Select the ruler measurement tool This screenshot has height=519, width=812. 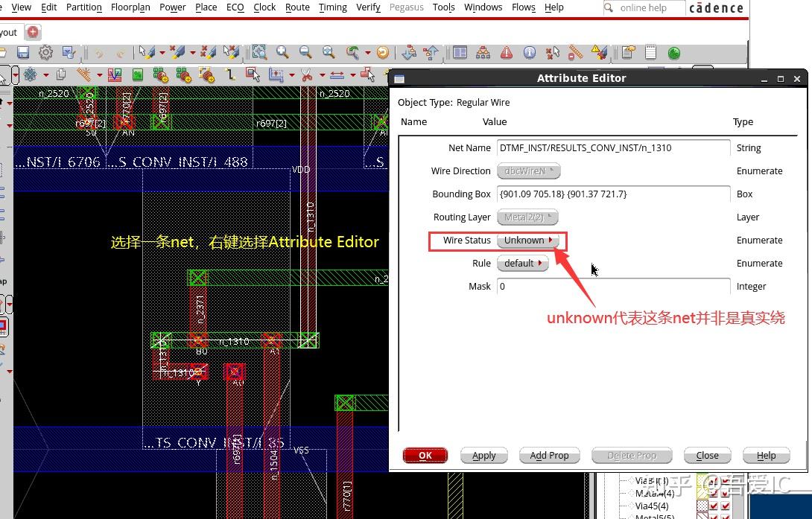click(x=575, y=52)
